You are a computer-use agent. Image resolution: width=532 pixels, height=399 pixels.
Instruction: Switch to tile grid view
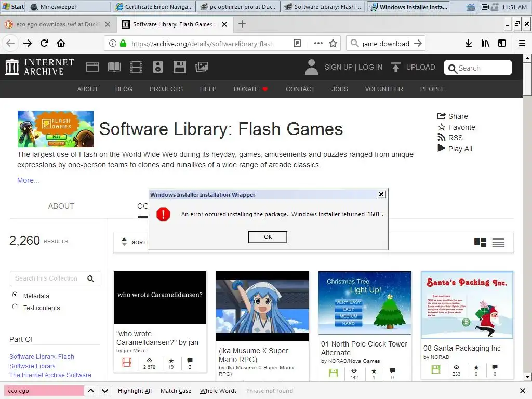click(480, 242)
